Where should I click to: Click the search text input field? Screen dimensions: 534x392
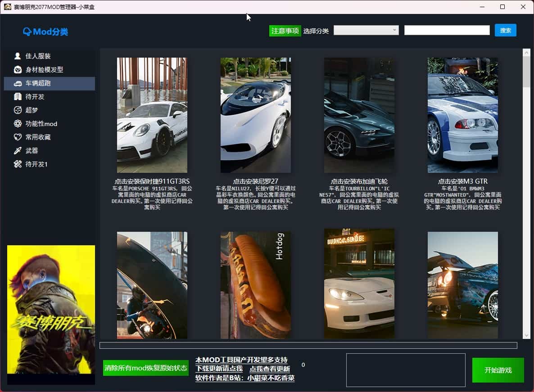pyautogui.click(x=447, y=30)
